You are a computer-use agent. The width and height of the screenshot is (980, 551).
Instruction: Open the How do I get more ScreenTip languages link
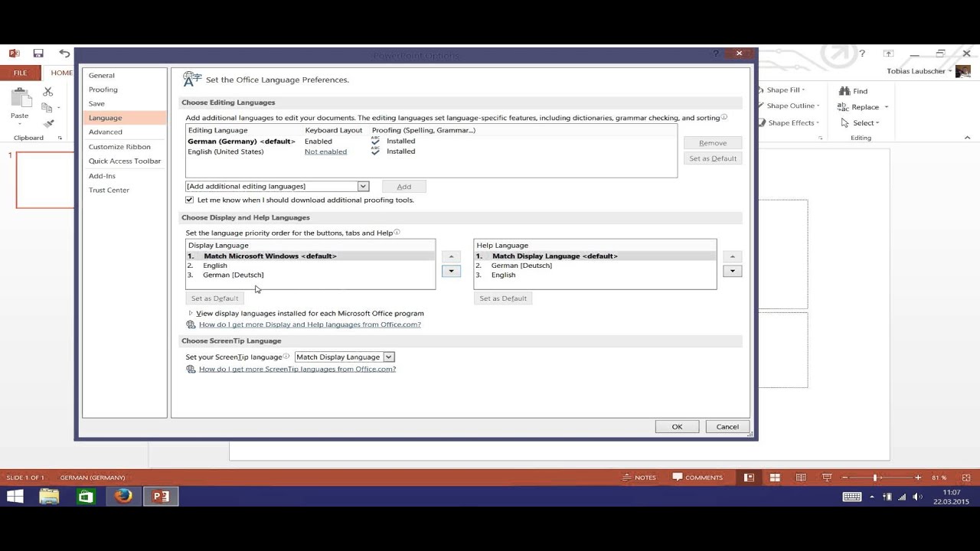pos(297,369)
